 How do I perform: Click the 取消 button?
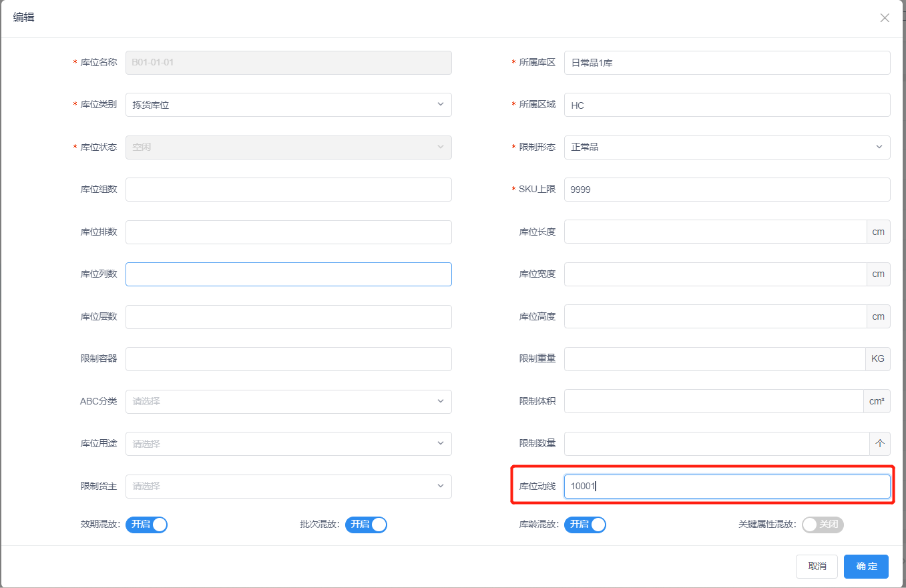[x=817, y=566]
